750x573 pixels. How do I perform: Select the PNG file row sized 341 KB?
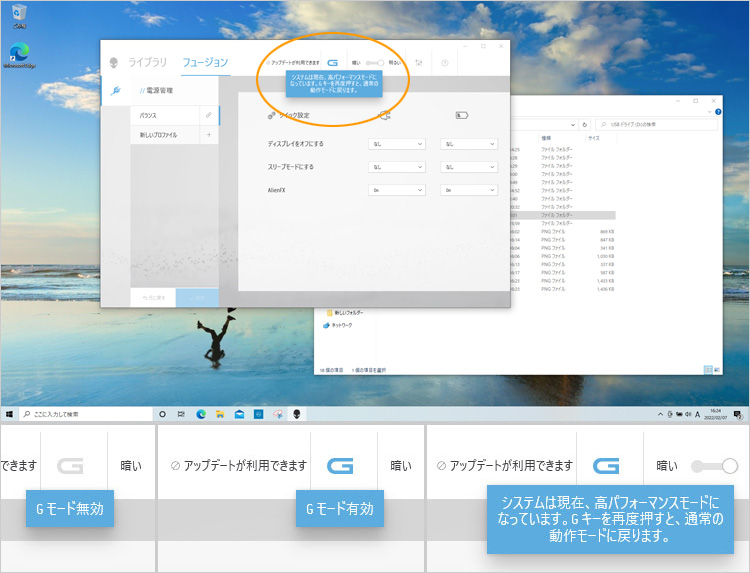coord(562,248)
